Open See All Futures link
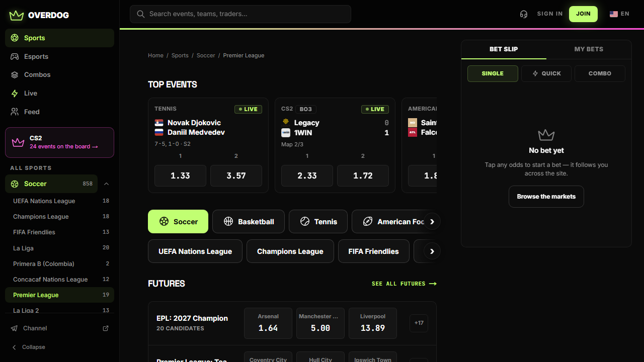 tap(404, 284)
